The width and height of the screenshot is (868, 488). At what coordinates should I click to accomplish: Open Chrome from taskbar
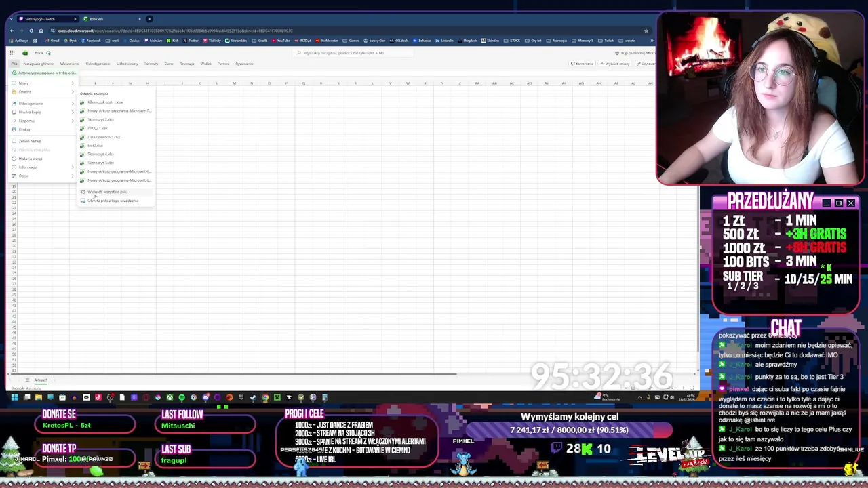(x=265, y=397)
